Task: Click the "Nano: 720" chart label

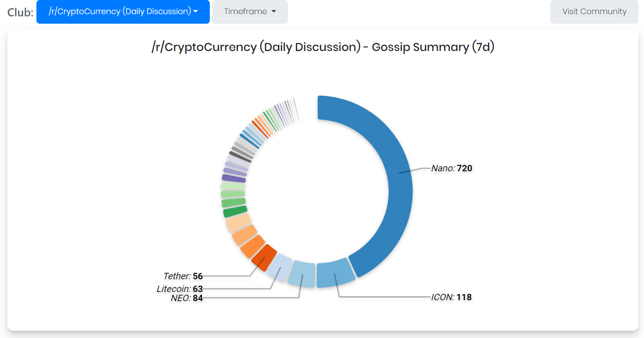Action: pyautogui.click(x=451, y=169)
